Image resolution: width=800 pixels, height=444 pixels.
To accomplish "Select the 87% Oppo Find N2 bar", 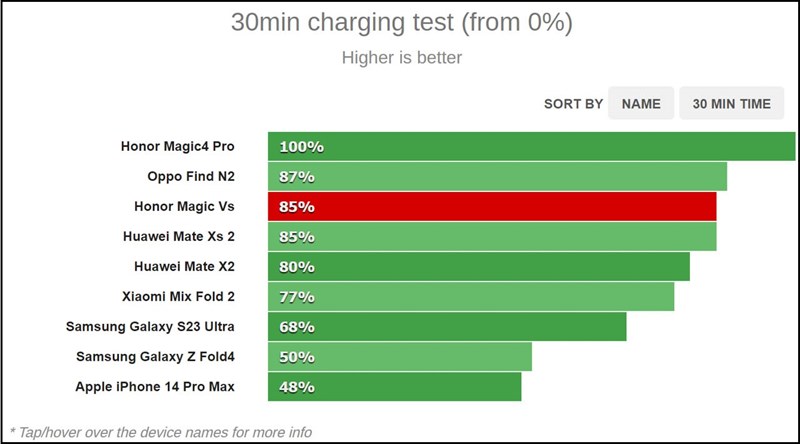I will tap(497, 177).
